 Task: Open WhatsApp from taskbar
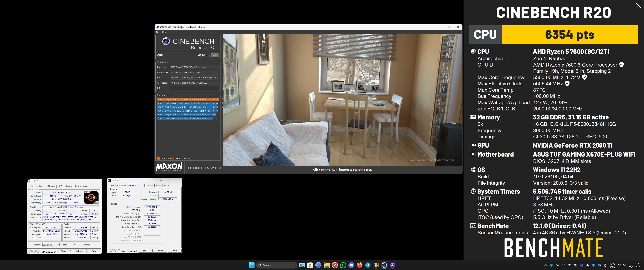343,265
